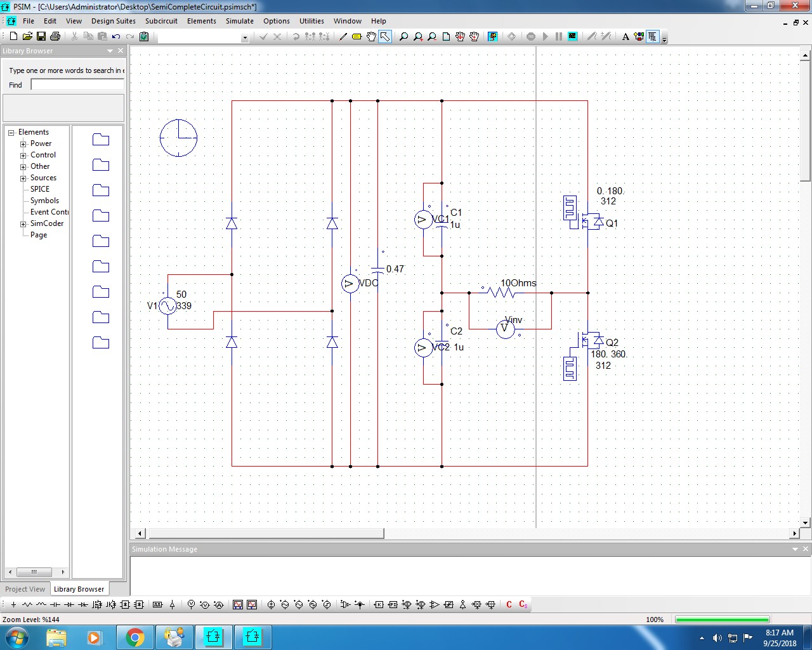Open the Simulate menu
This screenshot has width=812, height=650.
[x=240, y=21]
